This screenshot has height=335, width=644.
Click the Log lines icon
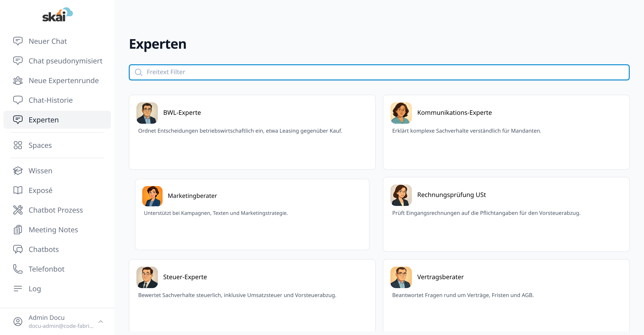[x=18, y=289]
